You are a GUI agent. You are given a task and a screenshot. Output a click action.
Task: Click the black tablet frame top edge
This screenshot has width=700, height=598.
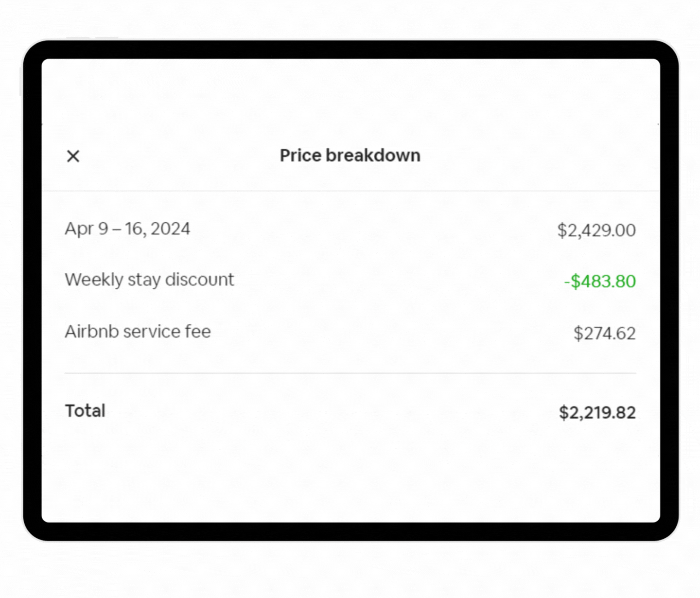pyautogui.click(x=350, y=50)
